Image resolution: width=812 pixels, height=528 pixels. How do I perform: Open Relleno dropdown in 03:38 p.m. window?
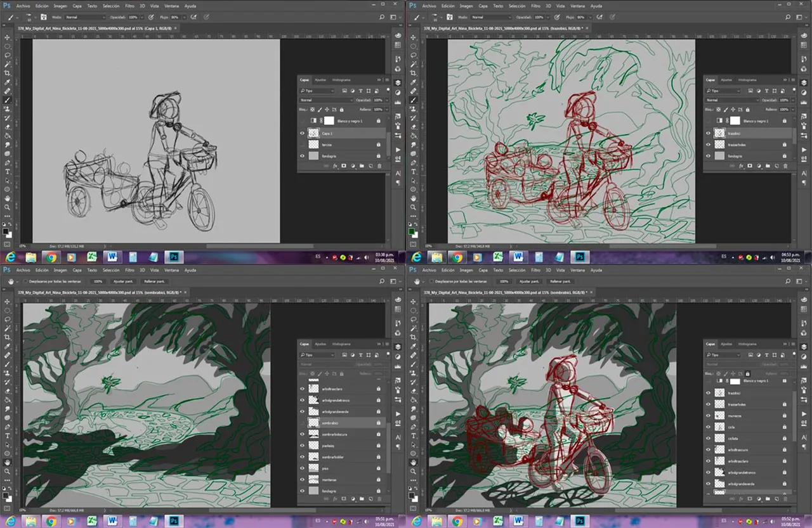pyautogui.click(x=387, y=109)
